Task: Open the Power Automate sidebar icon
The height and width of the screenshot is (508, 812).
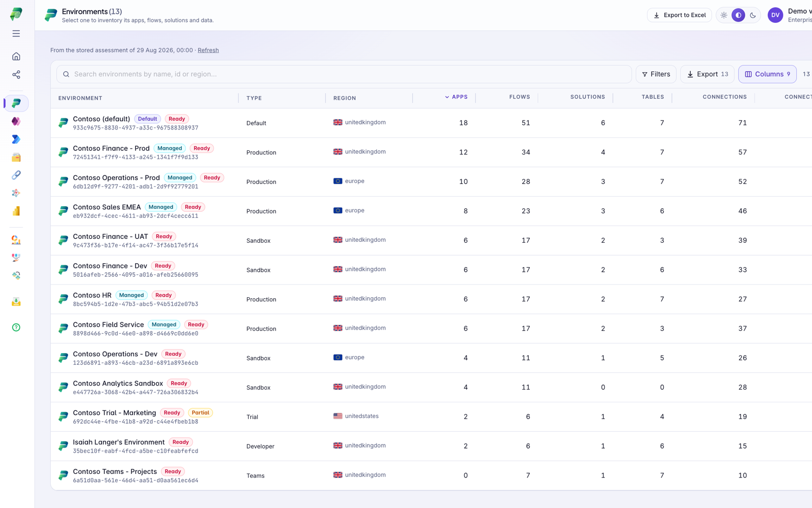Action: pyautogui.click(x=16, y=139)
